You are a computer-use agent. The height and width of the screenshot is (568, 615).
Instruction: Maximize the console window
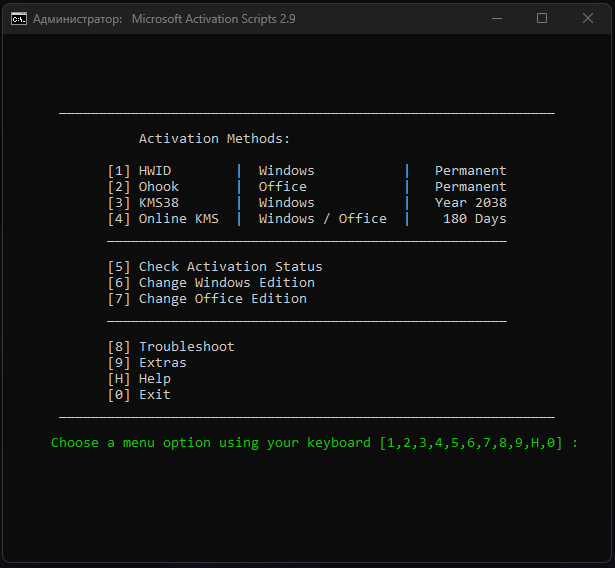(x=542, y=18)
